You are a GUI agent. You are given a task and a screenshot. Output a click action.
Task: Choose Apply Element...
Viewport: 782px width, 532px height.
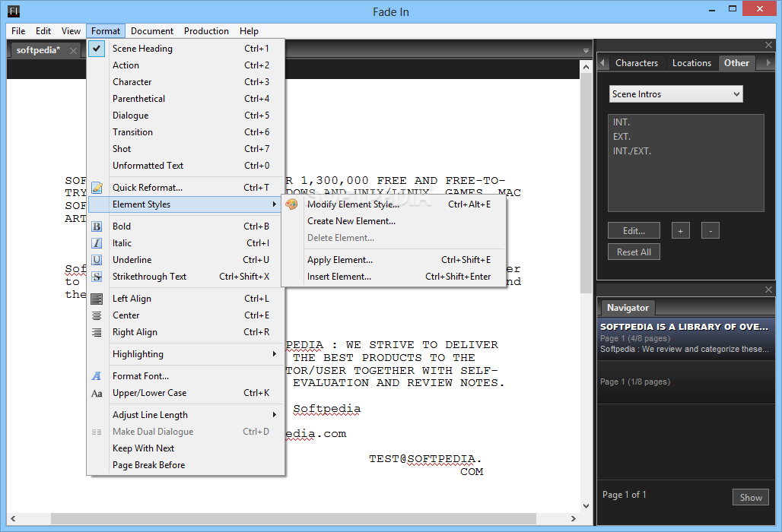coord(394,260)
